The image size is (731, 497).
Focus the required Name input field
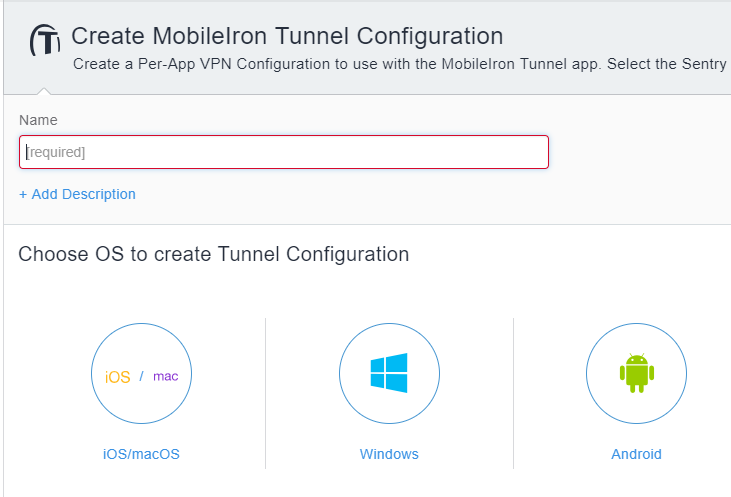tap(284, 152)
